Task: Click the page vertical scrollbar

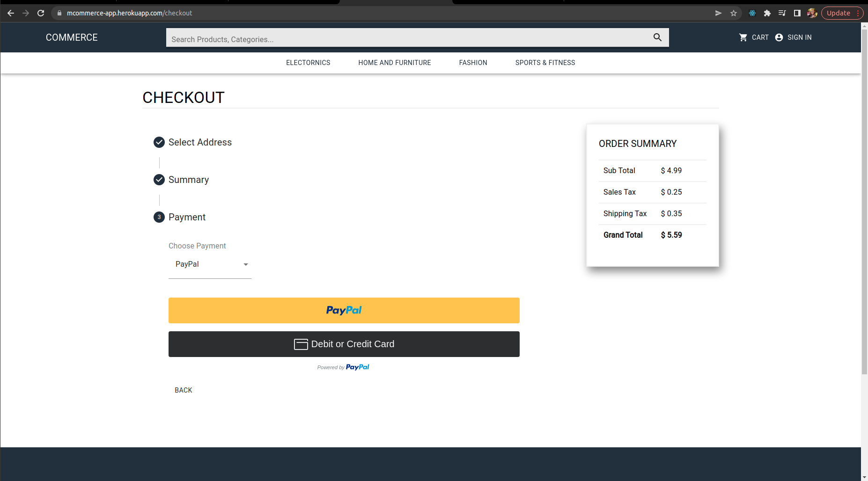Action: pos(864,201)
